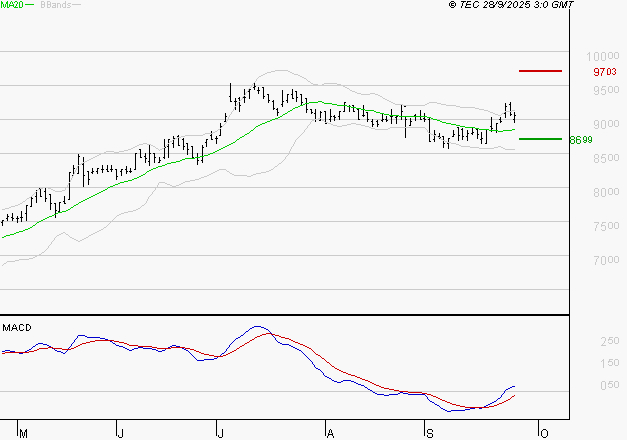
Task: Select the S month marker on the time axis
Action: coord(430,434)
